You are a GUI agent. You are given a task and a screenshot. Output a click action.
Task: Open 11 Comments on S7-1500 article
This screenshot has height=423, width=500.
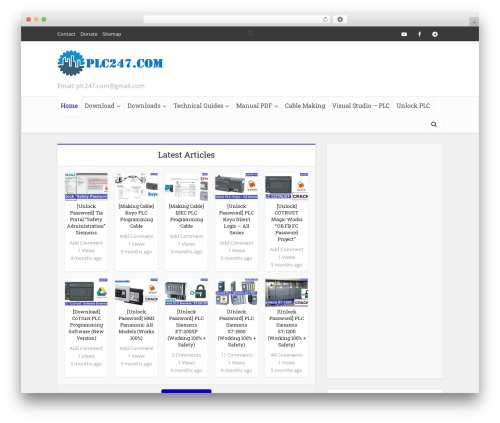(236, 355)
